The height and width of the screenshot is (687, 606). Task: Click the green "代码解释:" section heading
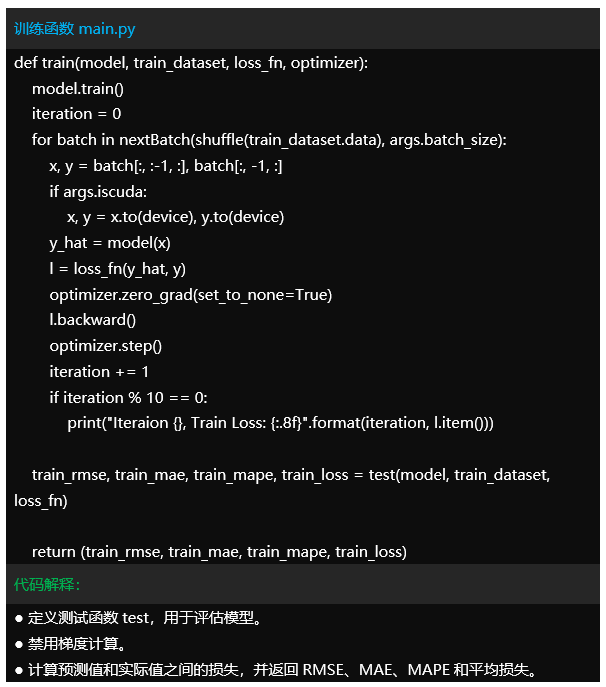[48, 584]
